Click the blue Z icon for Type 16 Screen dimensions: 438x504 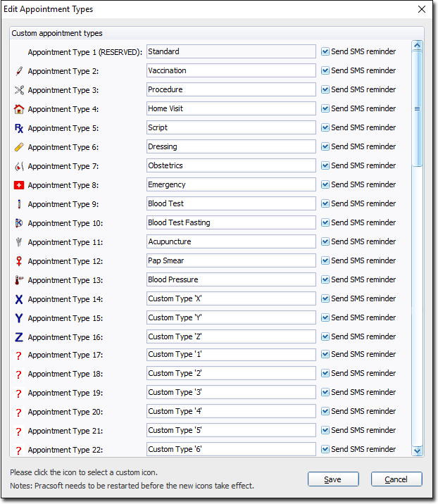point(19,337)
